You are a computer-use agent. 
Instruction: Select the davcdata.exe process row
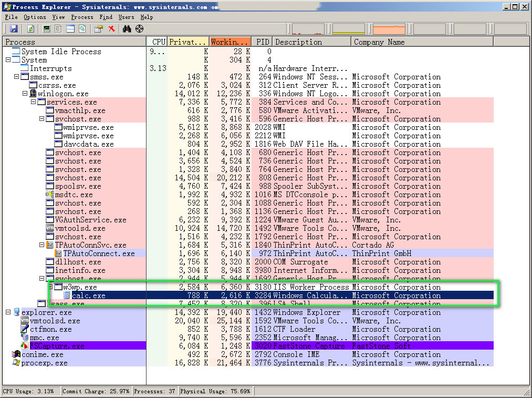tap(248, 144)
